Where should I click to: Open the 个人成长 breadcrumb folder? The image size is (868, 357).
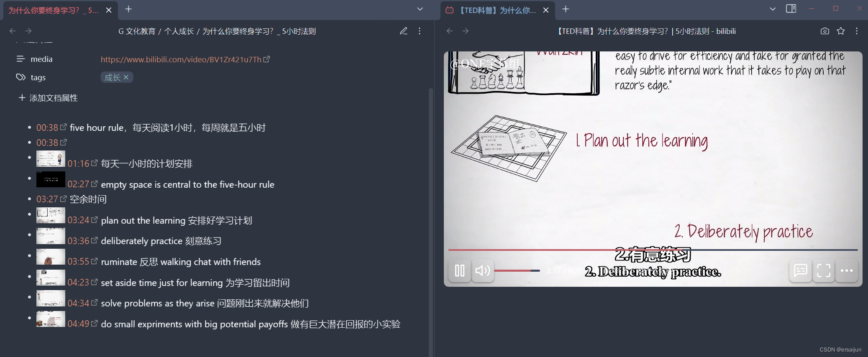(x=179, y=31)
